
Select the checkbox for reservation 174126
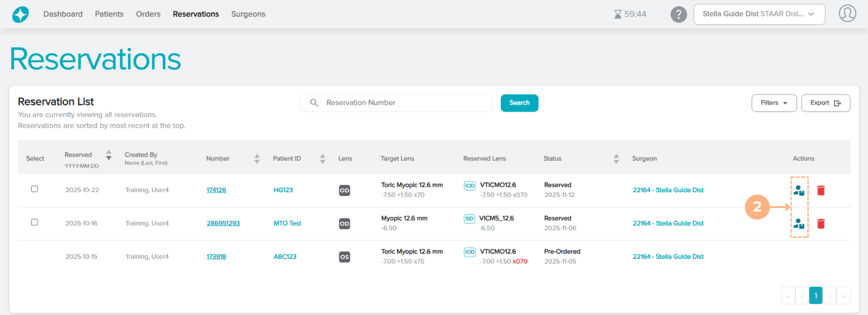coord(34,189)
